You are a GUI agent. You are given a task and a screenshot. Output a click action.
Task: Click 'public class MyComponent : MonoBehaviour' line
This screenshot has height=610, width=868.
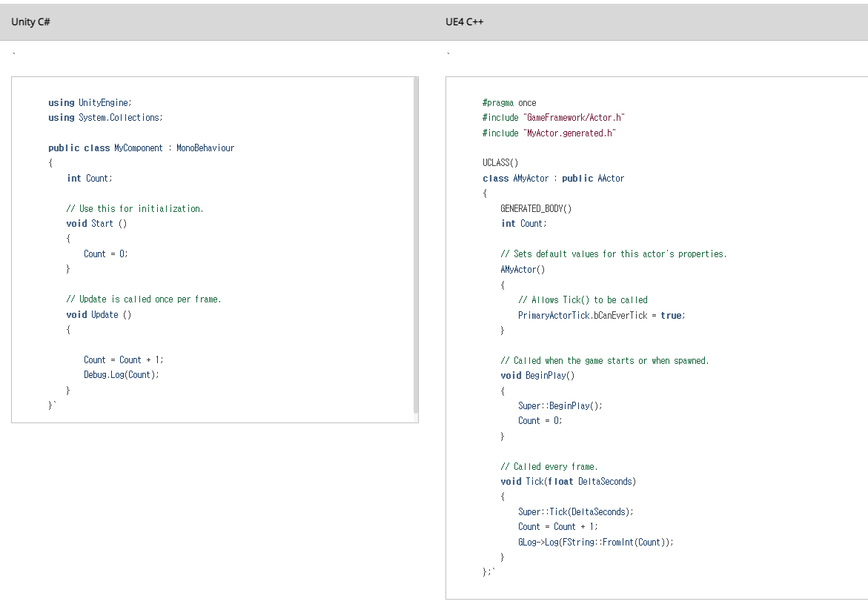click(141, 147)
